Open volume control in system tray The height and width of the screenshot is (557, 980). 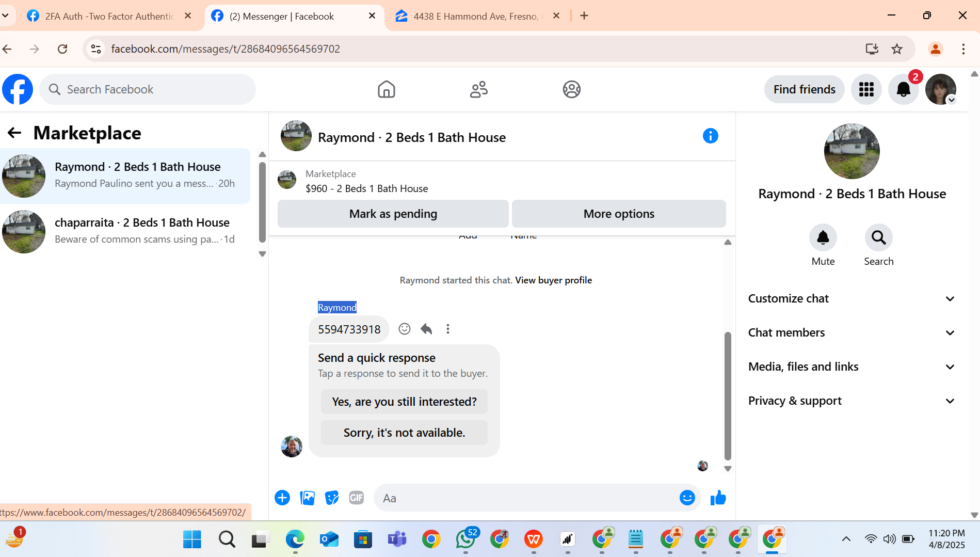[x=889, y=539]
